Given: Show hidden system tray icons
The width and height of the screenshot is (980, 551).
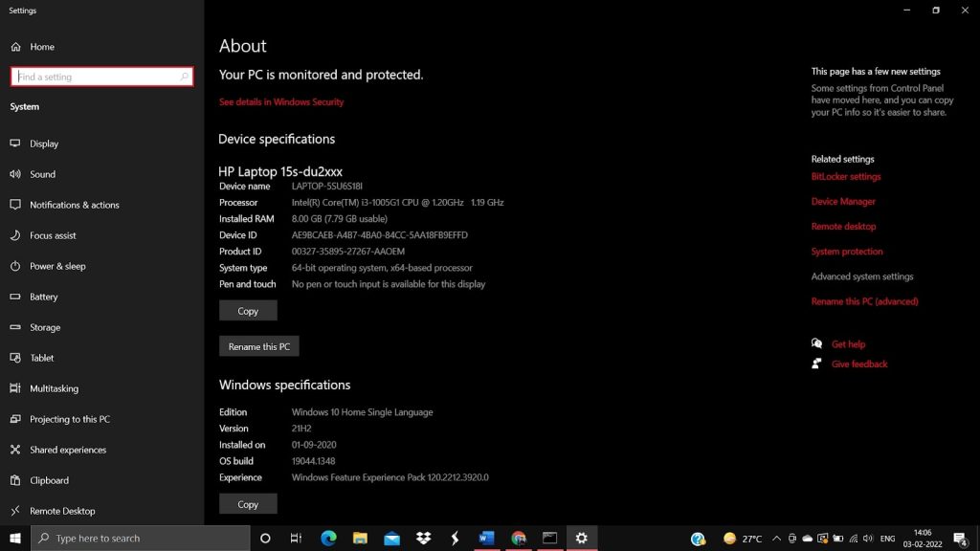Looking at the screenshot, I should click(x=776, y=539).
